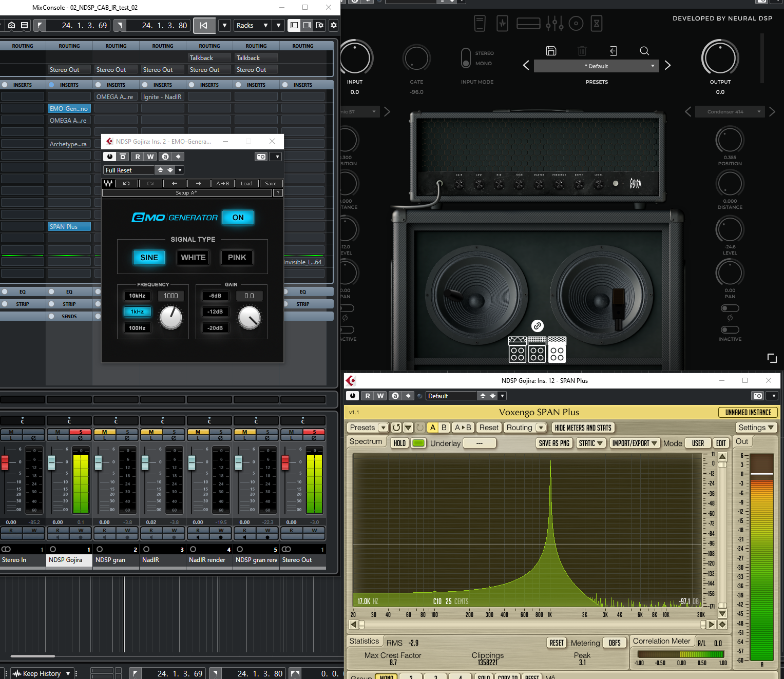Screen dimensions: 784x679
Task: Toggle EMO Generator ON button
Action: click(238, 218)
